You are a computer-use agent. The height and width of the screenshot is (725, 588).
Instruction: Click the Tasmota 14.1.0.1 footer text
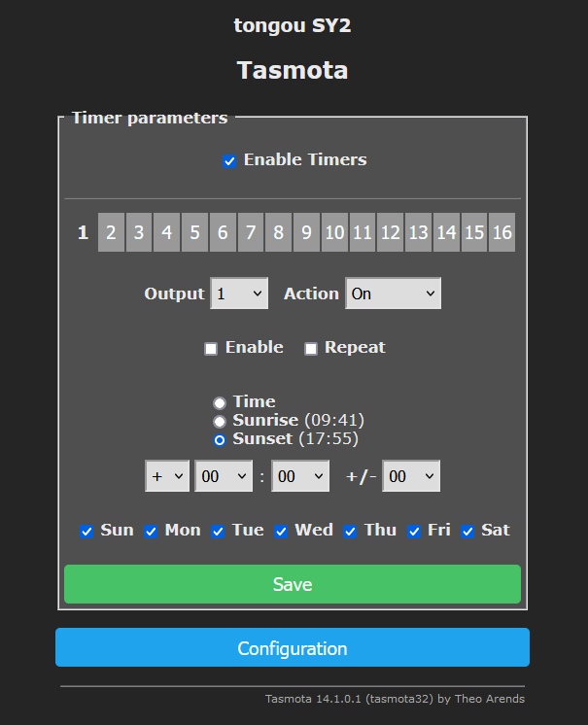click(x=395, y=699)
